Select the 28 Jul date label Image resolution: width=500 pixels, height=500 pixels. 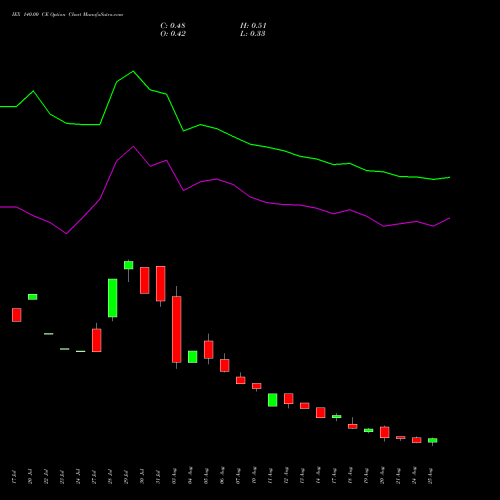[110, 477]
